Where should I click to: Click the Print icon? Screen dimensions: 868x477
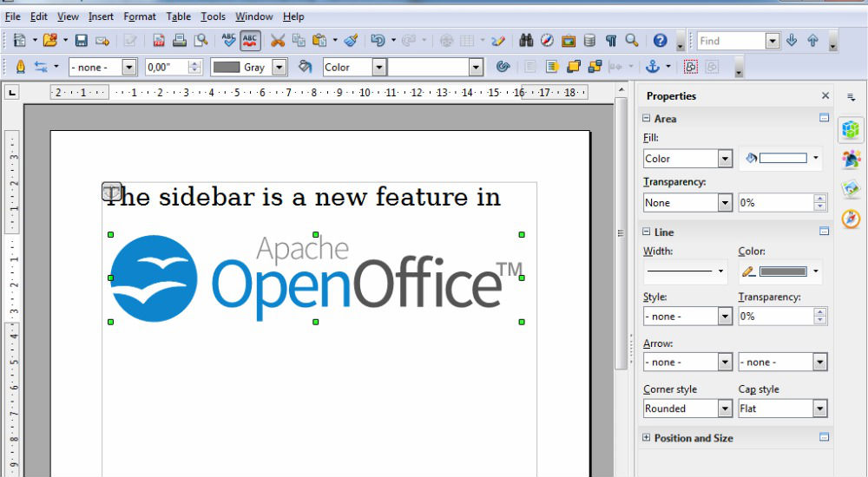click(180, 41)
